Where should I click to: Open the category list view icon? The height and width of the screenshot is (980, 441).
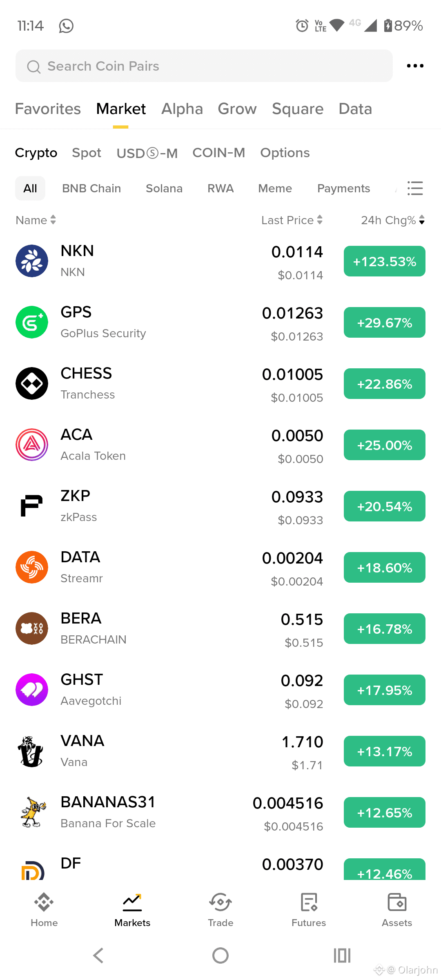click(x=415, y=188)
